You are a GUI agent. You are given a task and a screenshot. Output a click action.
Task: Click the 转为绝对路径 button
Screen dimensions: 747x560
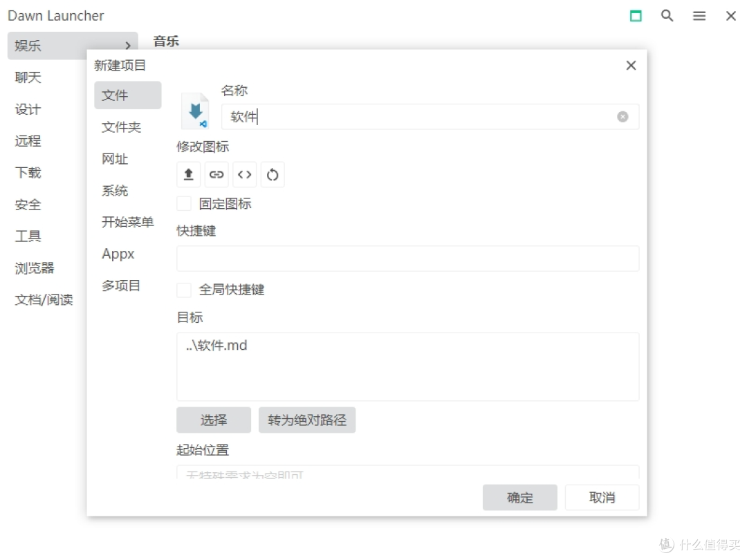[x=306, y=420]
